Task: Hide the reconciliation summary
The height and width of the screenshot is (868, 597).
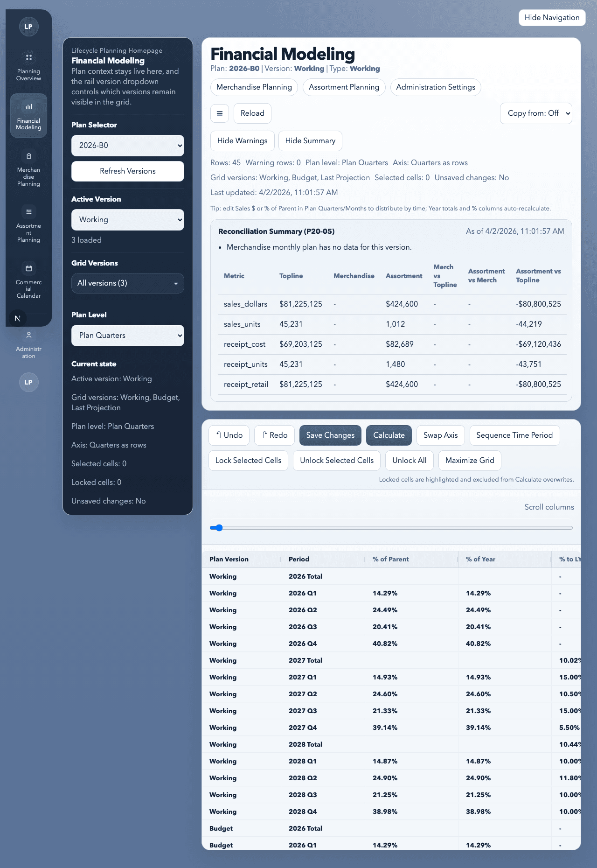Action: 310,141
